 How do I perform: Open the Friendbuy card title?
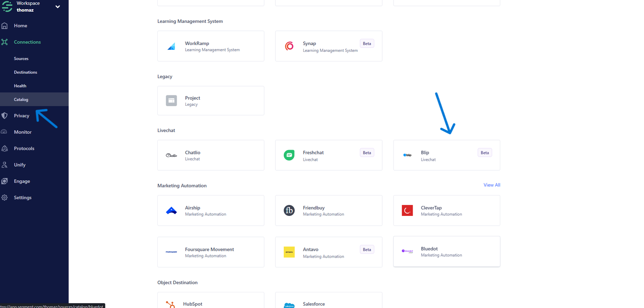click(314, 208)
